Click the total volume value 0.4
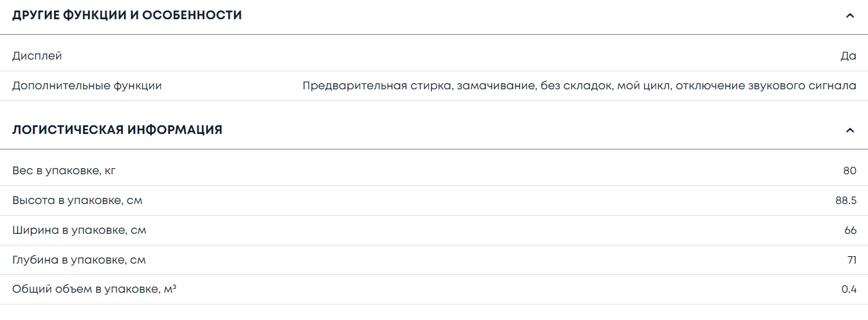The image size is (868, 320). tap(849, 290)
